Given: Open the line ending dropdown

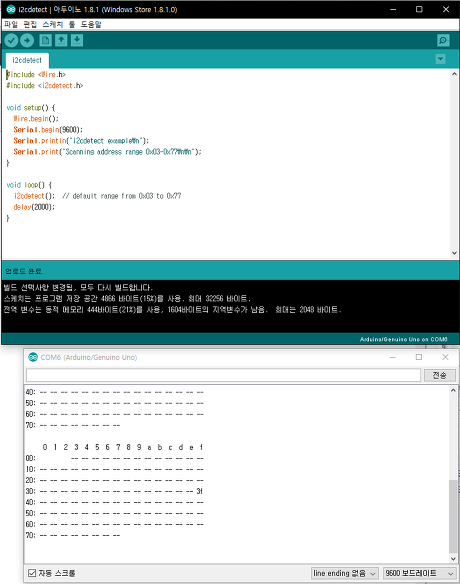Looking at the screenshot, I should pyautogui.click(x=345, y=573).
